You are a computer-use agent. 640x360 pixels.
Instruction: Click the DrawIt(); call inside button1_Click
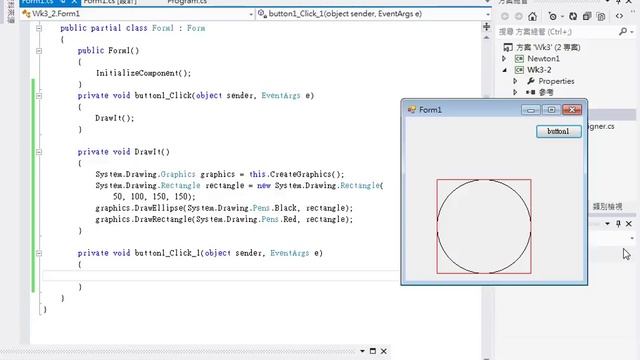[x=115, y=118]
